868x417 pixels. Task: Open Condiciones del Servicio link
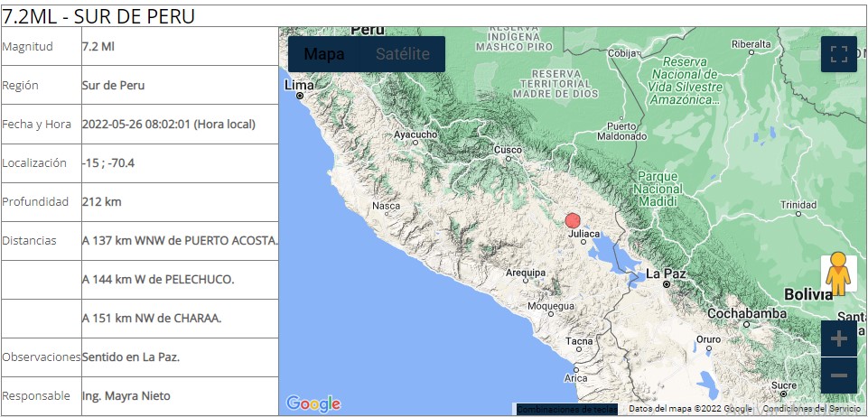click(x=813, y=409)
